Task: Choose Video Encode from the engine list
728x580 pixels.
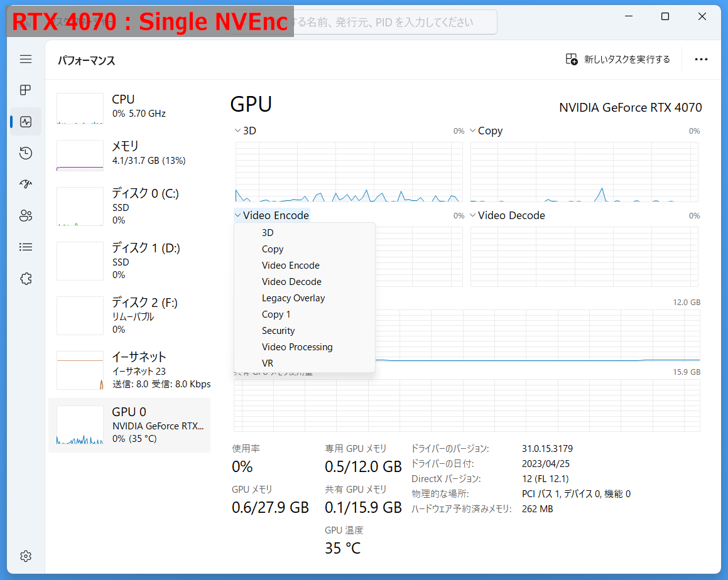Action: pos(304,266)
